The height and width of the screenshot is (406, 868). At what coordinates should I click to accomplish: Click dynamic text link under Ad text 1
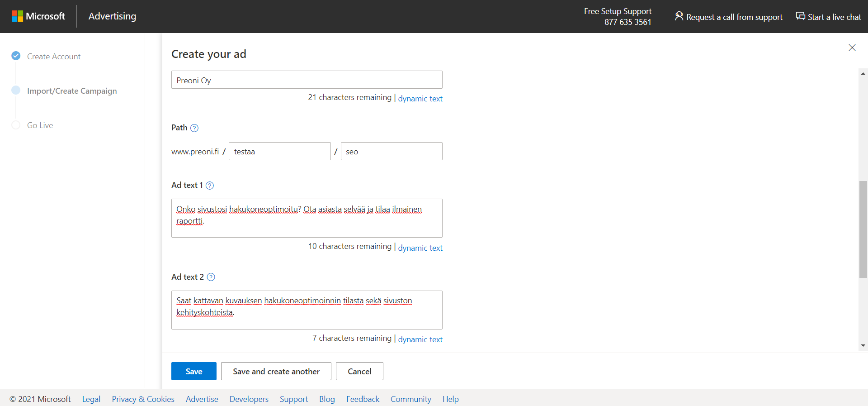pyautogui.click(x=420, y=248)
